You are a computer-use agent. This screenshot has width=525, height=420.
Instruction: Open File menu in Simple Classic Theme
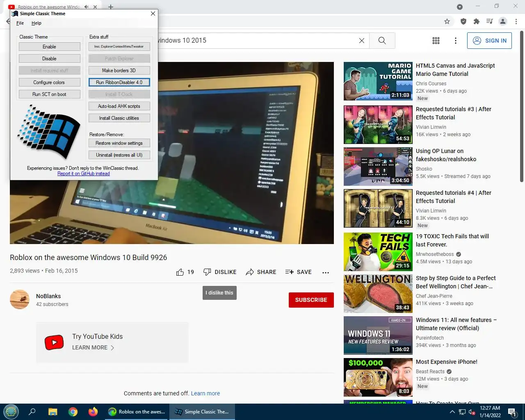click(x=20, y=23)
